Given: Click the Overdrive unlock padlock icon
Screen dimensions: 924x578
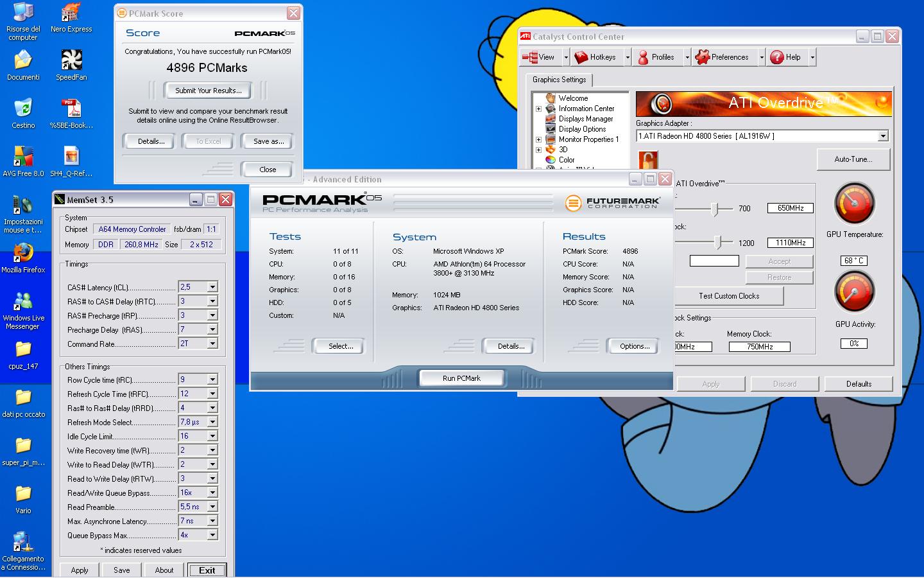Looking at the screenshot, I should pos(648,160).
